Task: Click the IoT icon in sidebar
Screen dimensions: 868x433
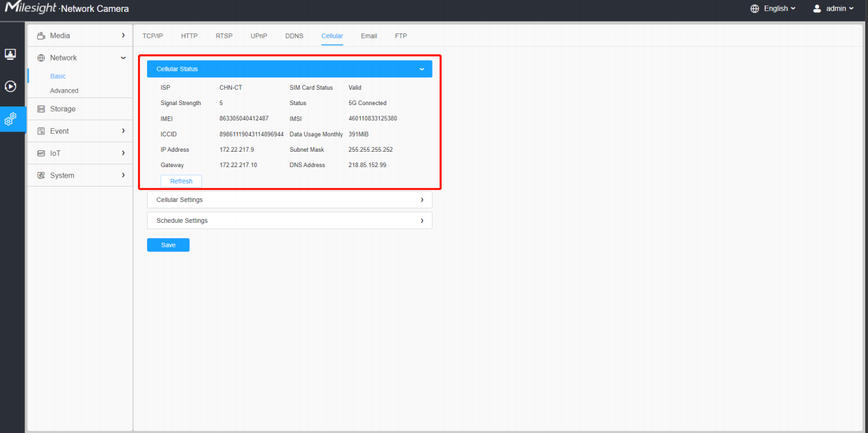Action: (41, 153)
